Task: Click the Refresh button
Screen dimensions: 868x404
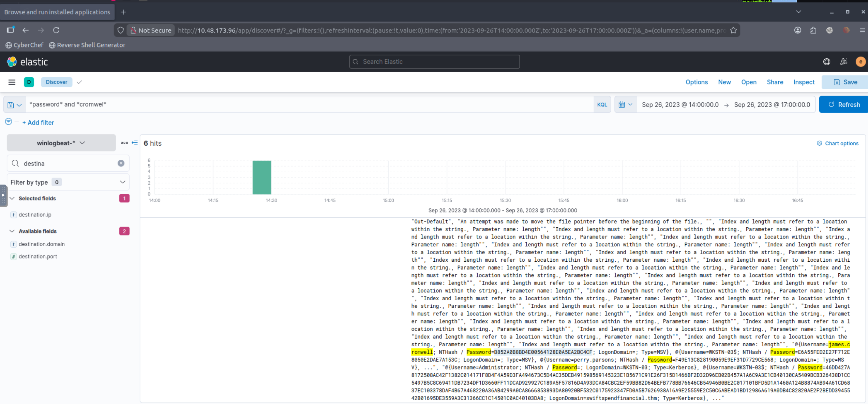Action: (x=843, y=105)
